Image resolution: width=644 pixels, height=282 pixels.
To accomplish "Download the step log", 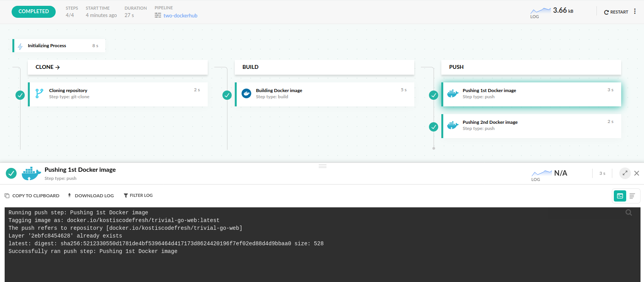I will click(x=91, y=196).
